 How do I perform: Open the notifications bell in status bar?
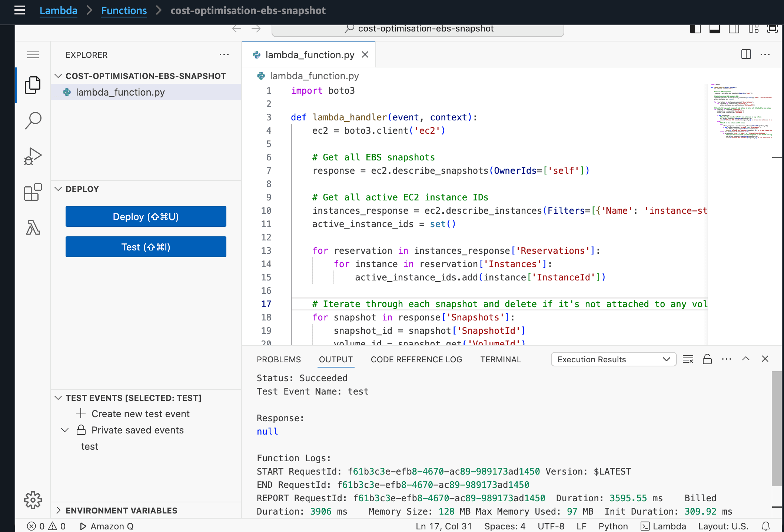766,526
